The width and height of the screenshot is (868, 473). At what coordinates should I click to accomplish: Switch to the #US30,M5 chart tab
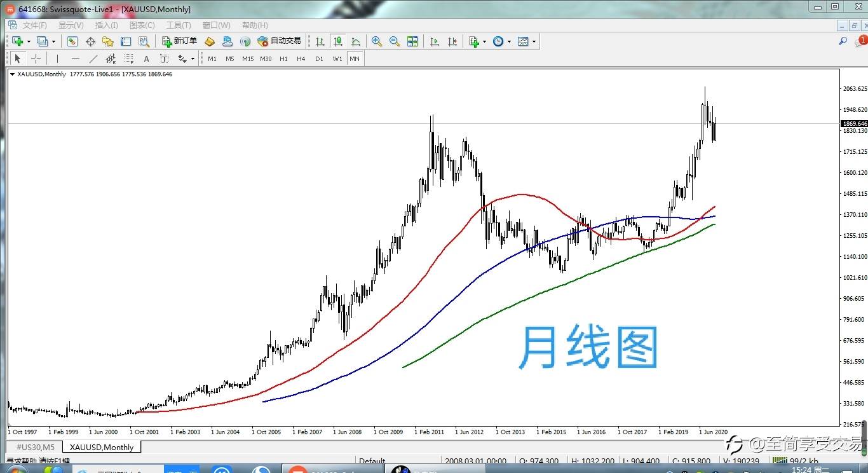click(x=36, y=447)
